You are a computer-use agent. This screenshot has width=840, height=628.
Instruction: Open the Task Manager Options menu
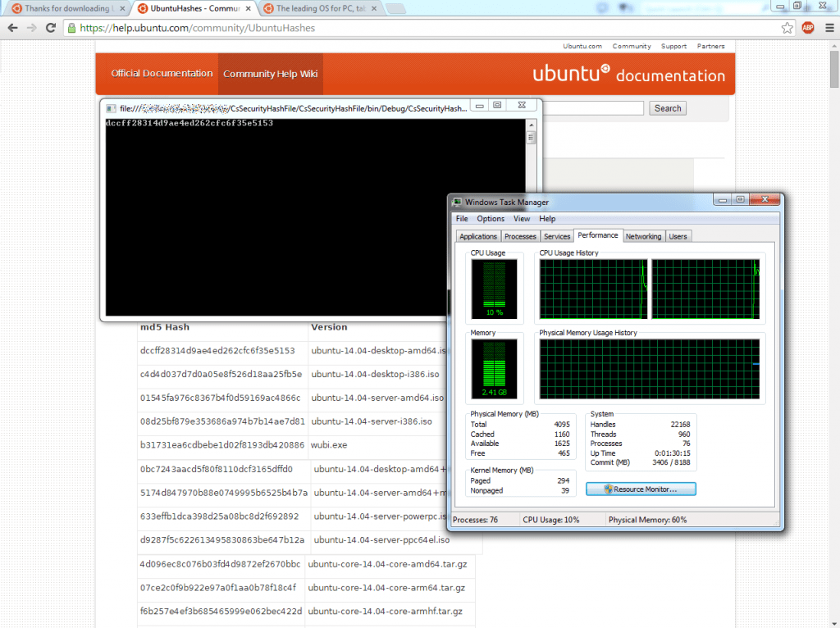pos(491,218)
